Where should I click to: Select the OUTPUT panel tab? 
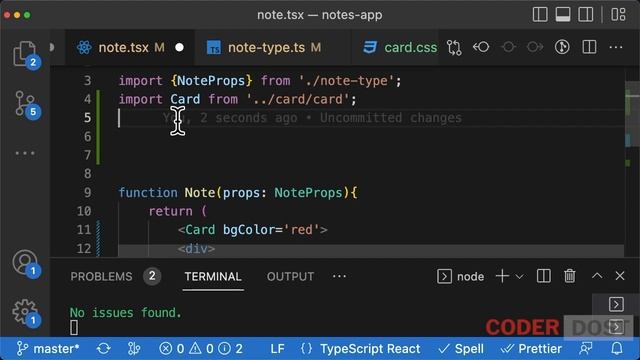(290, 277)
